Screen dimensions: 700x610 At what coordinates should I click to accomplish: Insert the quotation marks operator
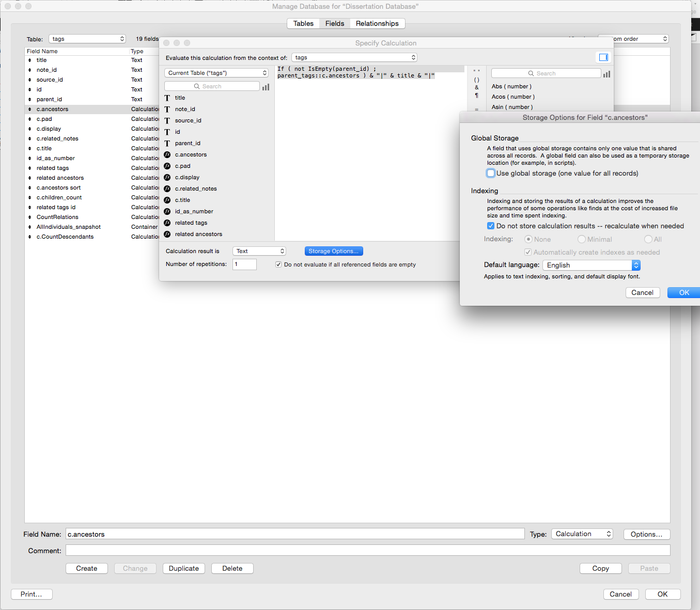click(x=477, y=71)
